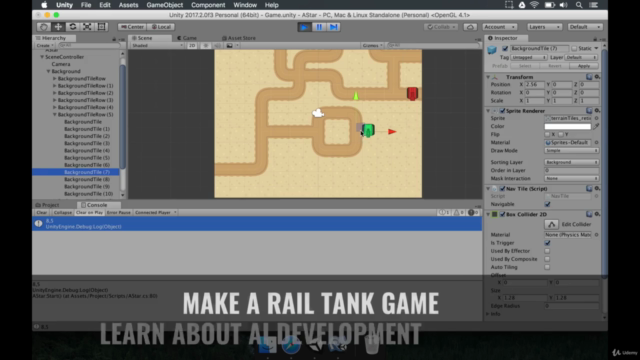The height and width of the screenshot is (360, 640).
Task: Toggle scene lighting icon
Action: 205,45
